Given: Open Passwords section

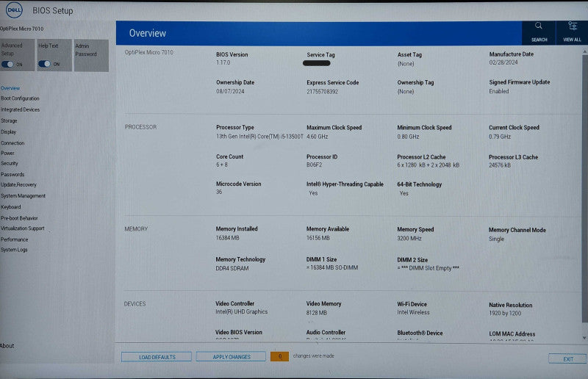Looking at the screenshot, I should coord(12,174).
